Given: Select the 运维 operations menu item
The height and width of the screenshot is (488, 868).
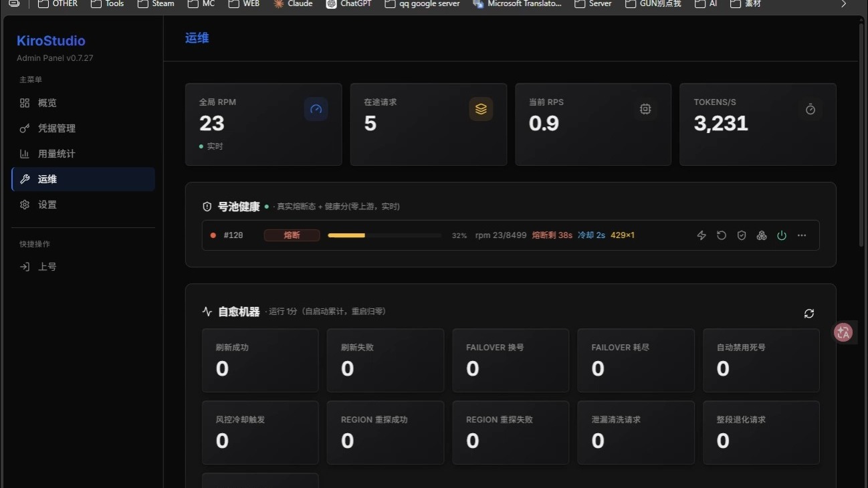Looking at the screenshot, I should pyautogui.click(x=83, y=179).
